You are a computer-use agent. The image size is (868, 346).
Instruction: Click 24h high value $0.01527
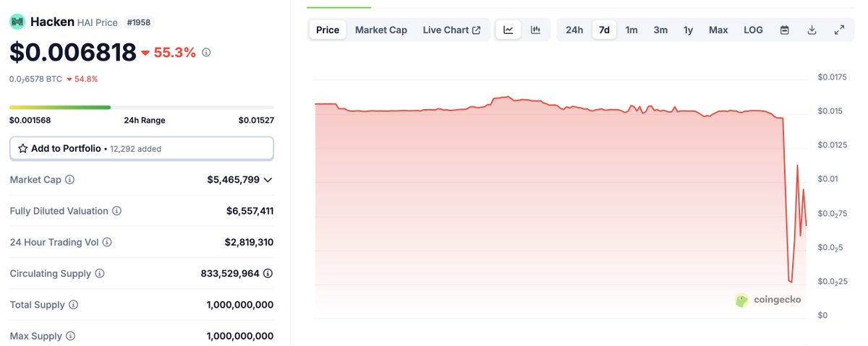click(x=256, y=121)
